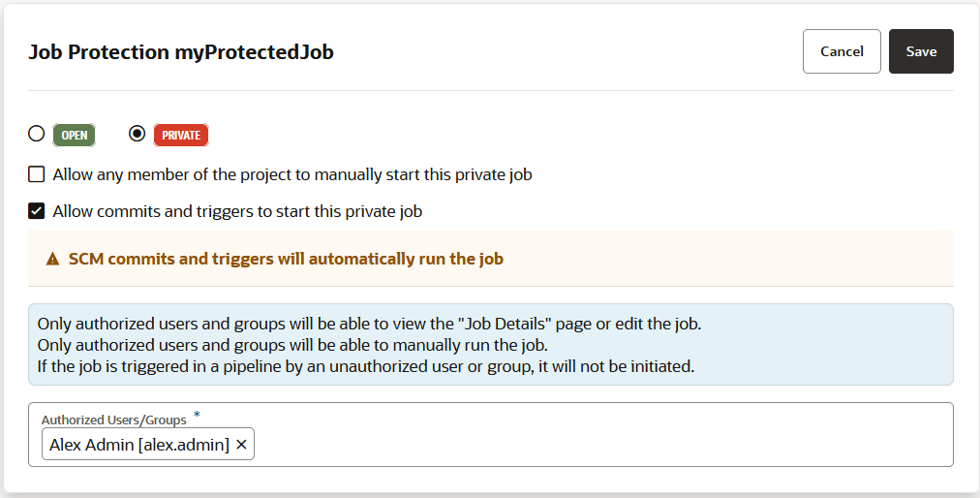Uncheck allow commits and triggers checkbox
This screenshot has height=498, width=980.
tap(37, 210)
